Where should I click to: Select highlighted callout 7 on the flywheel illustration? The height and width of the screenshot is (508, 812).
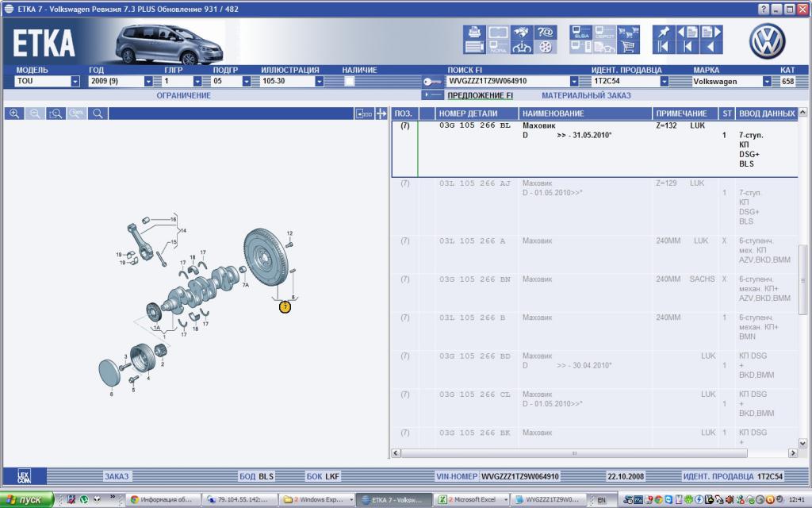[x=285, y=307]
